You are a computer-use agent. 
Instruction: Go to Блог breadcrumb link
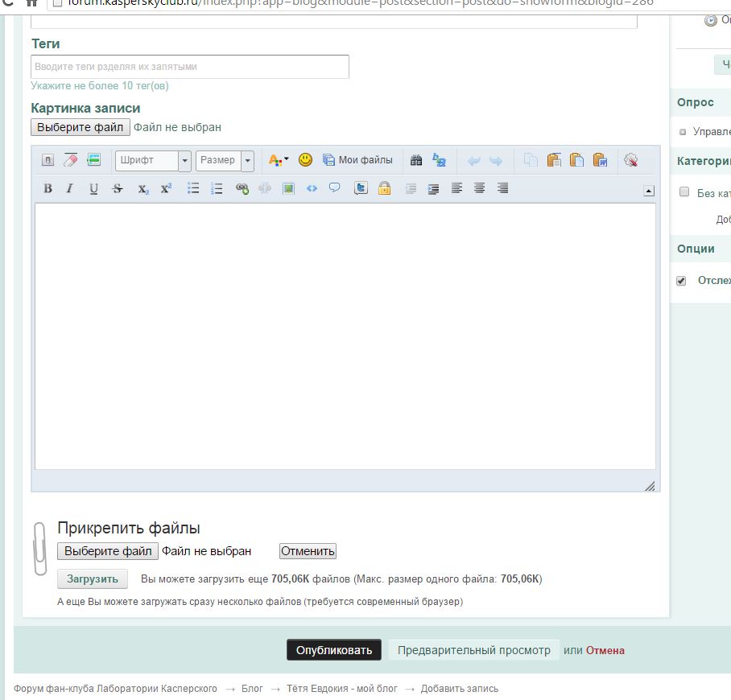coord(252,689)
